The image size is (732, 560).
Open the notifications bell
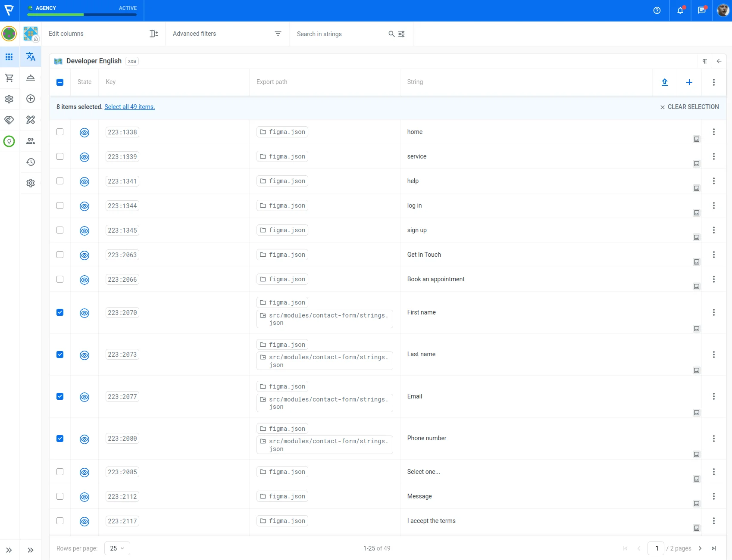tap(680, 10)
